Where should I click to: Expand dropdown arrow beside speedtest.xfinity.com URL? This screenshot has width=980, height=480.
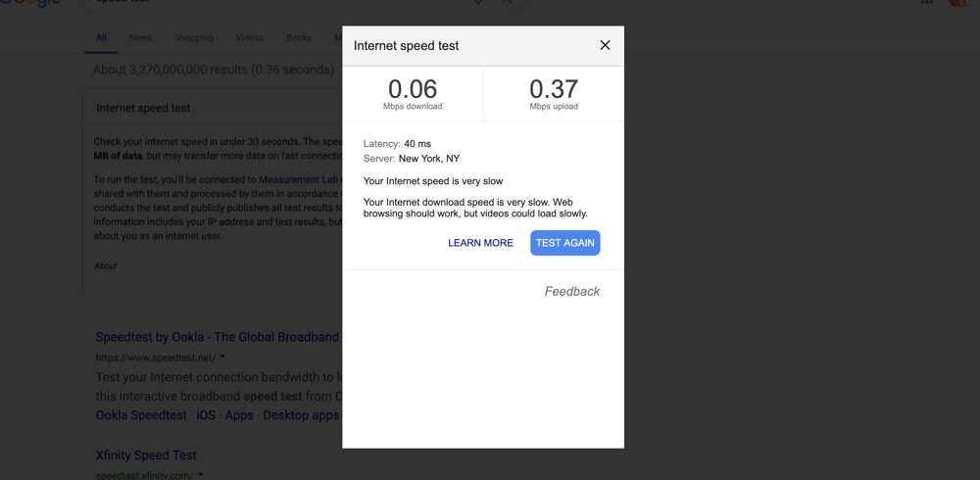pos(200,475)
